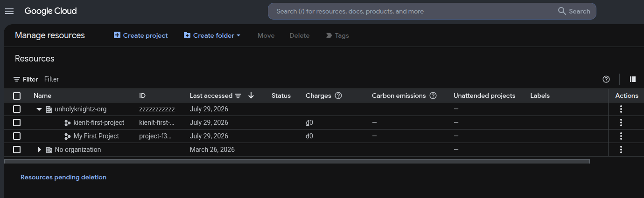
Task: Open actions menu for kienlt-first-project
Action: pyautogui.click(x=621, y=123)
